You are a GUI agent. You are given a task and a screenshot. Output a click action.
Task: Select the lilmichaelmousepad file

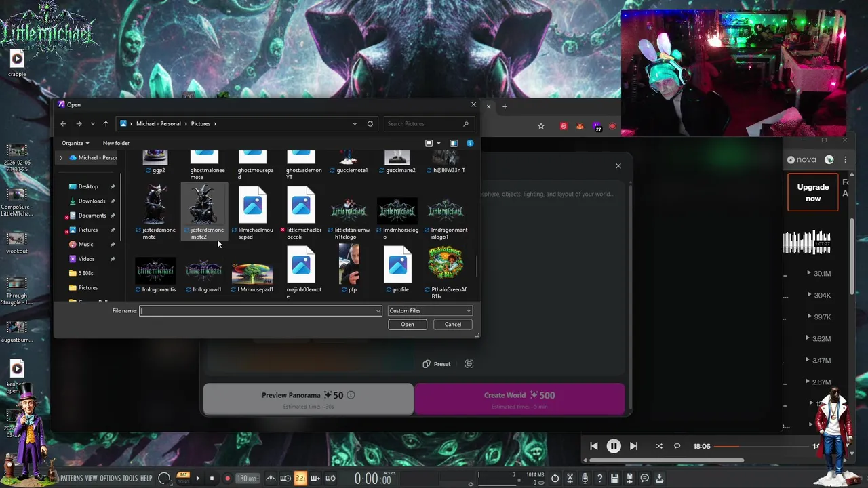pos(253,213)
